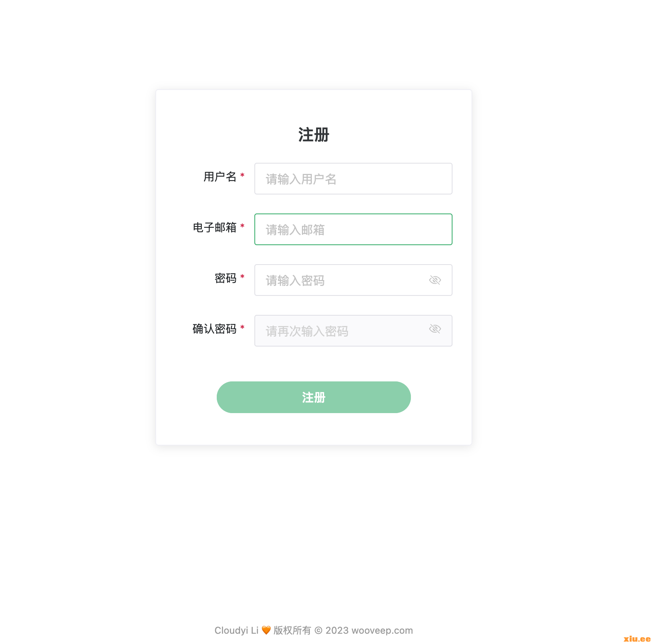Open wooveep.com in the footer
Viewport: 653px width, 644px height.
(382, 630)
